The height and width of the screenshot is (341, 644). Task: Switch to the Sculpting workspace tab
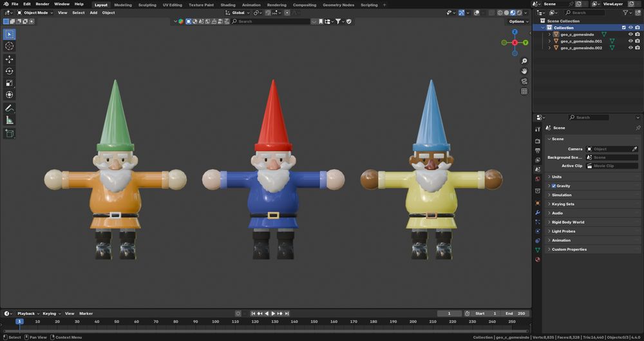147,5
